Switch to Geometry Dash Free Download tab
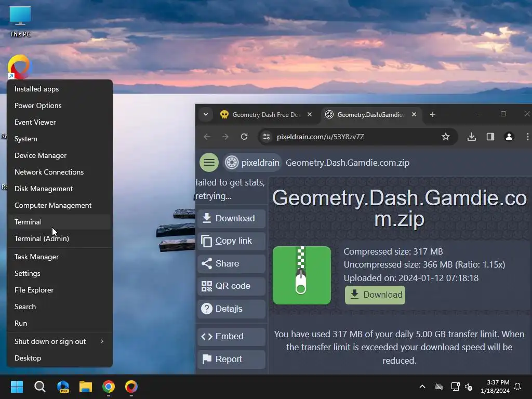This screenshot has height=399, width=532. click(266, 115)
